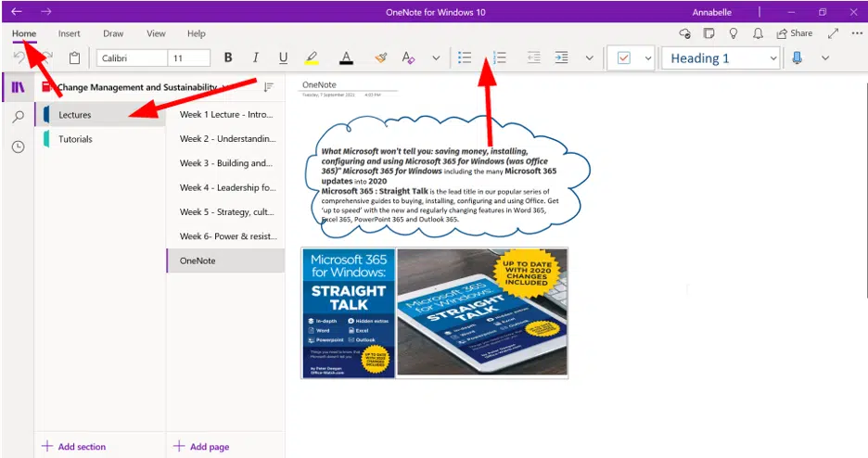Decrease indent of the paragraph

pyautogui.click(x=533, y=57)
